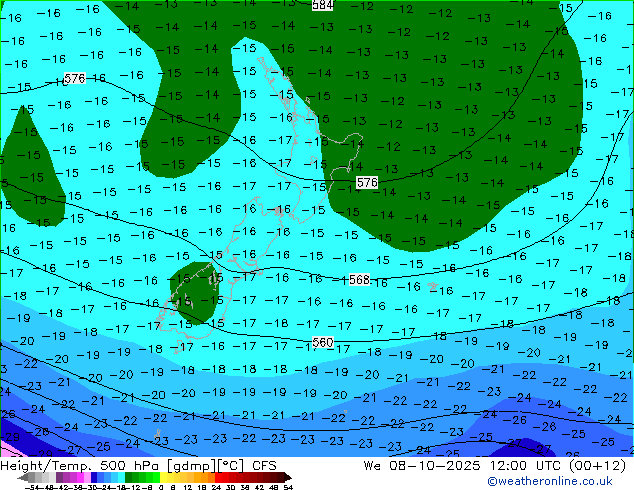Click the 'Height/Temp. 500 hPa' chart title

click(81, 466)
